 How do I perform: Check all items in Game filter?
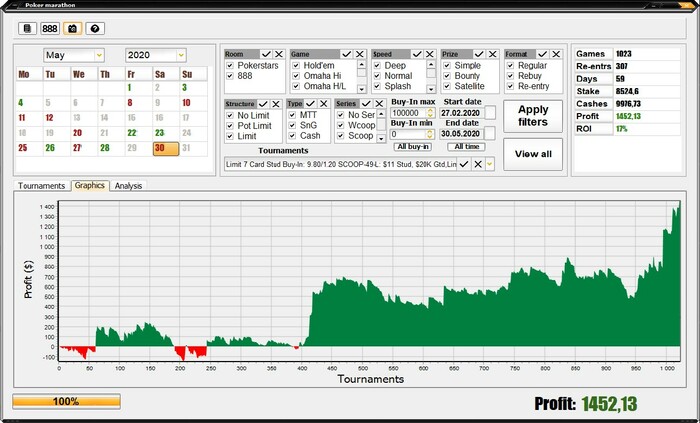347,54
